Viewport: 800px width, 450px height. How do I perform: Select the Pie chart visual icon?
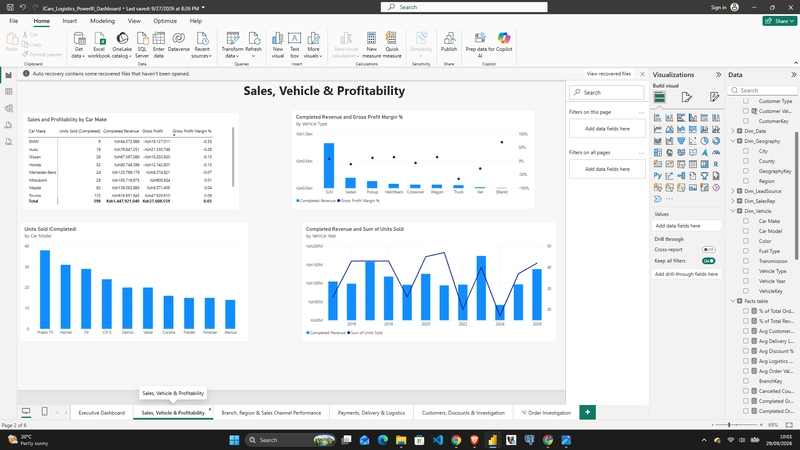(x=705, y=141)
